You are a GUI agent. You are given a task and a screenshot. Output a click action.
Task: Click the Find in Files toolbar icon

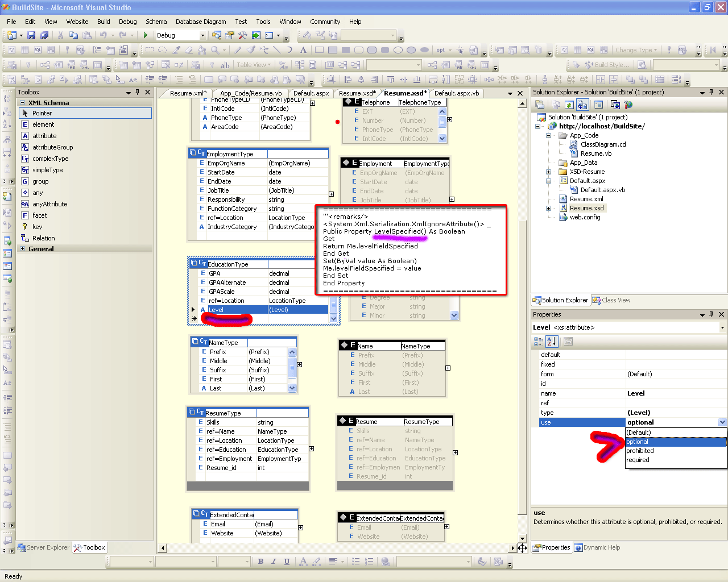tap(217, 35)
